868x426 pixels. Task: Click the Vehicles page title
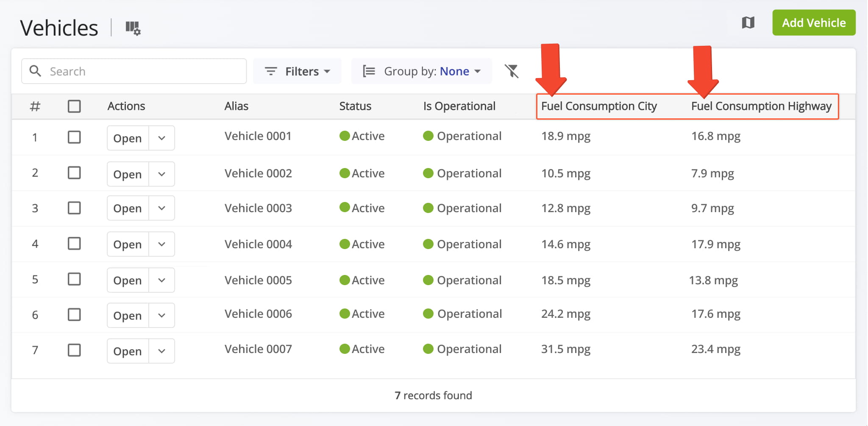pos(59,28)
